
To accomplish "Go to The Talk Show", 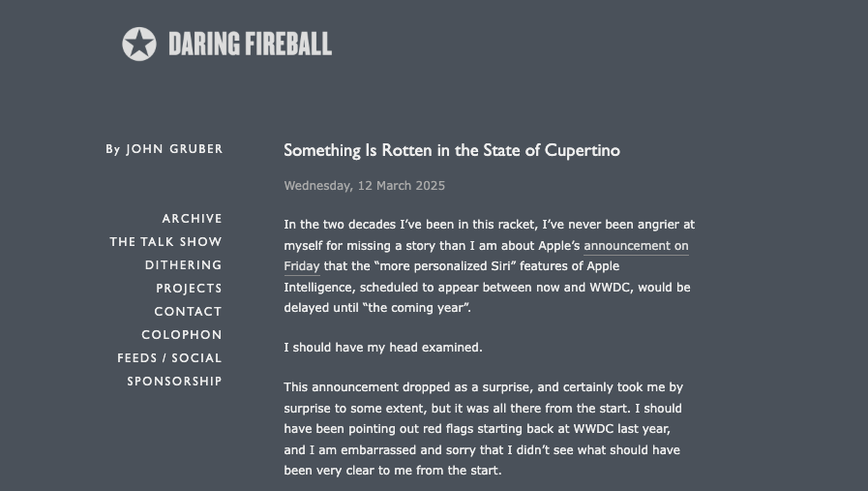I will [x=166, y=242].
